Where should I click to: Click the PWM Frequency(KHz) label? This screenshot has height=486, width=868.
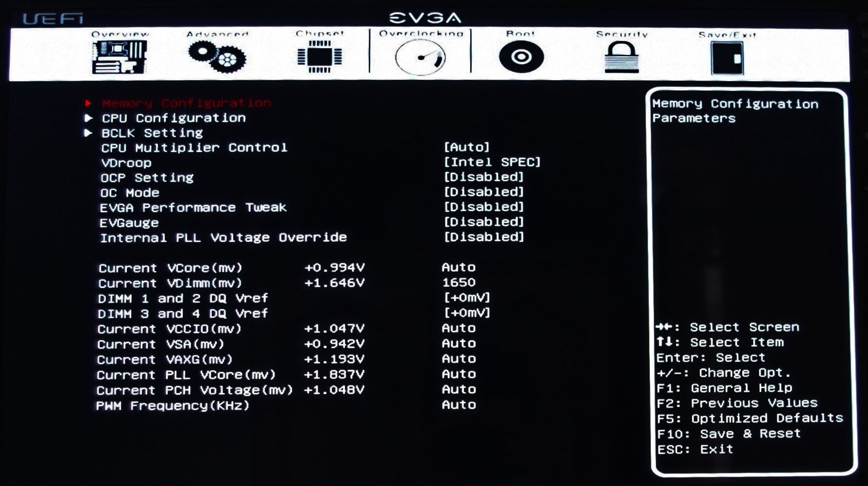click(x=172, y=405)
